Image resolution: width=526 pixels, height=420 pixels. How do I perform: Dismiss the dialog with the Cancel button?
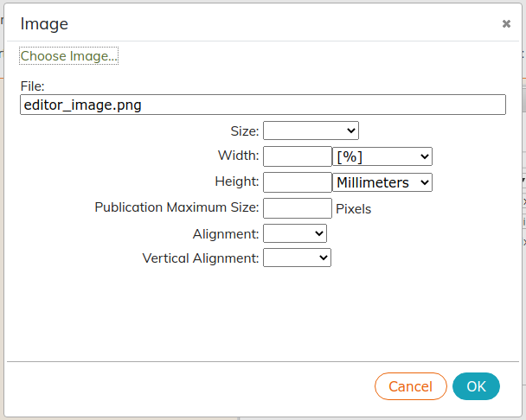pos(411,386)
